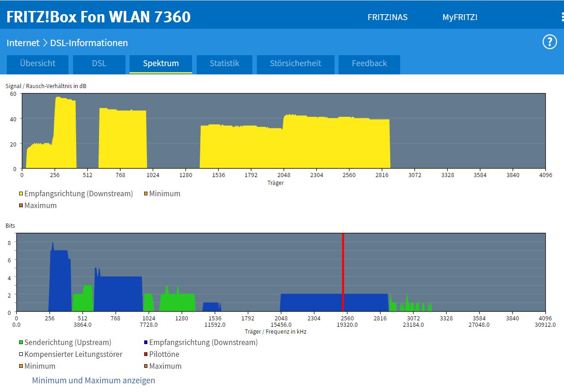Image resolution: width=564 pixels, height=392 pixels.
Task: Click the brown Maximum swatch under Bits chart
Action: (x=146, y=366)
